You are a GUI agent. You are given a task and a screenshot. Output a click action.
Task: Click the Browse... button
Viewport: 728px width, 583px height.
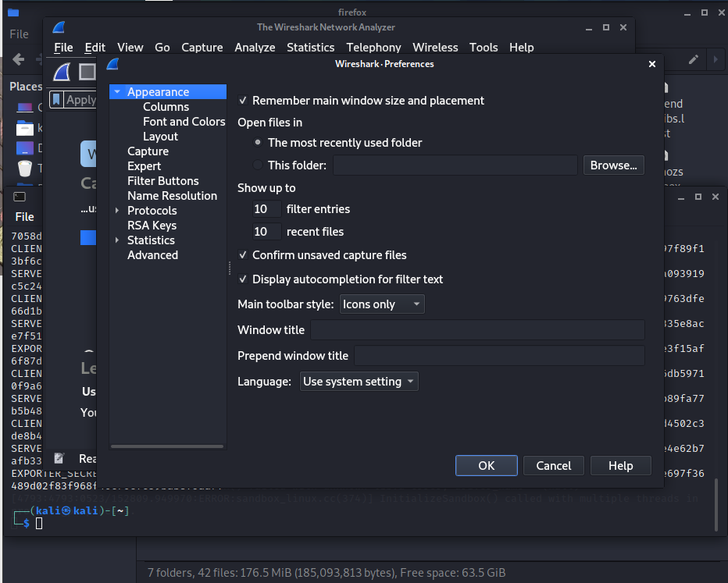[613, 165]
